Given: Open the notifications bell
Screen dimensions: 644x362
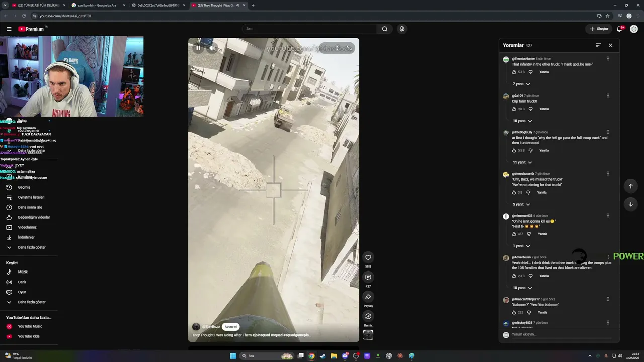Looking at the screenshot, I should [x=620, y=29].
